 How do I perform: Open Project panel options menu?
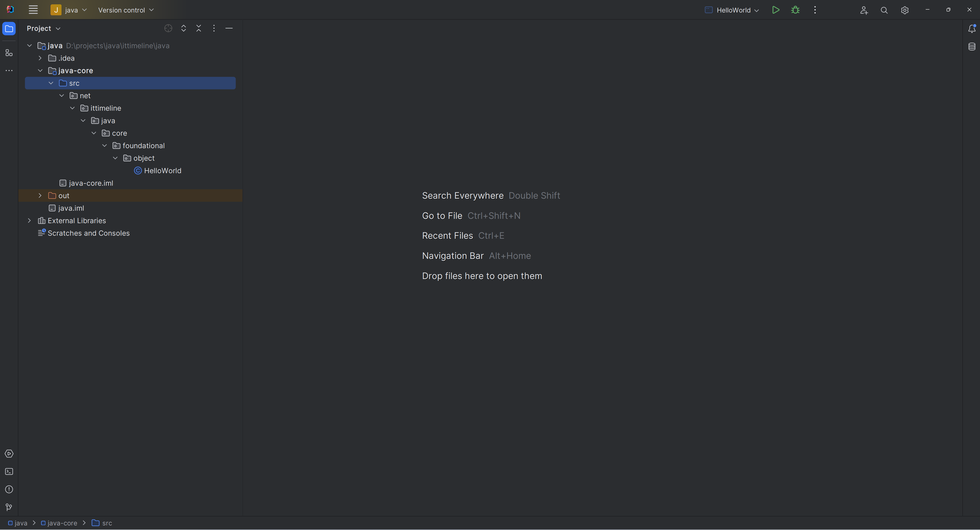click(x=214, y=29)
